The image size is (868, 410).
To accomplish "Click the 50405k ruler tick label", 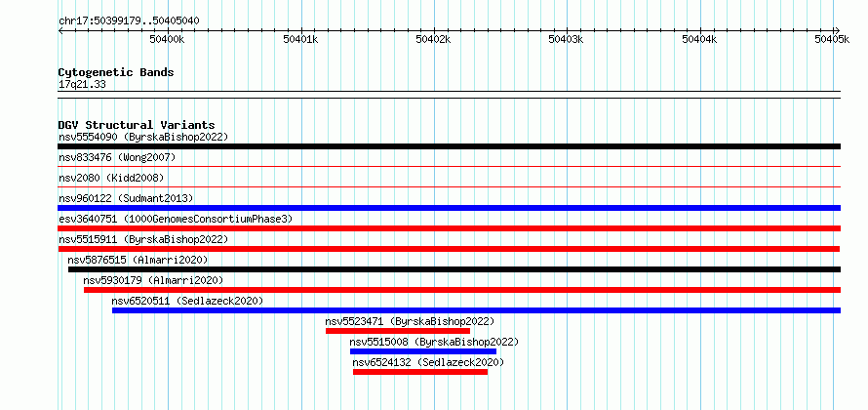I will [x=832, y=39].
